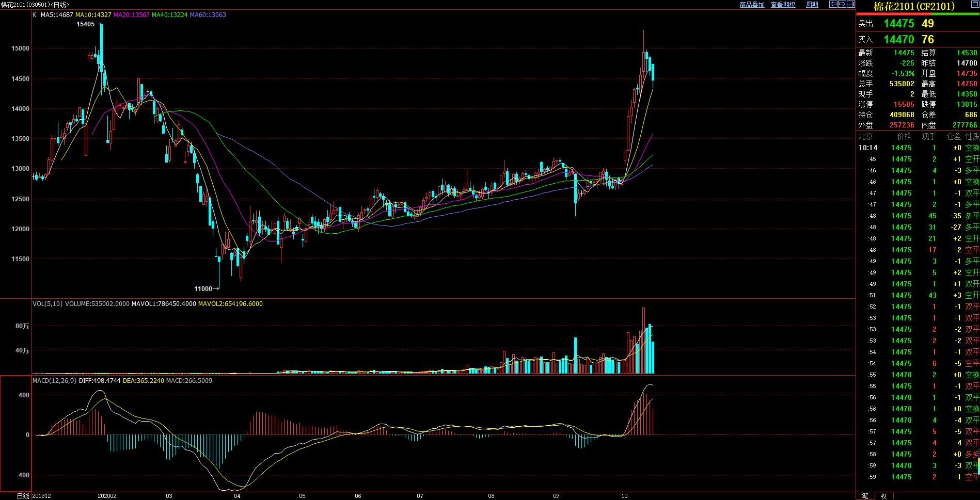Click the MA40:13224 indicator label
This screenshot has width=980, height=500.
pos(170,15)
